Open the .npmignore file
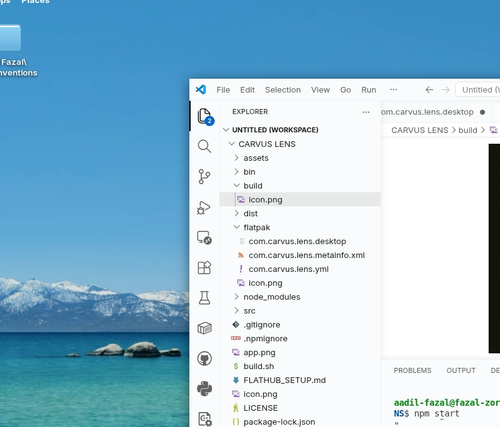 (300, 339)
